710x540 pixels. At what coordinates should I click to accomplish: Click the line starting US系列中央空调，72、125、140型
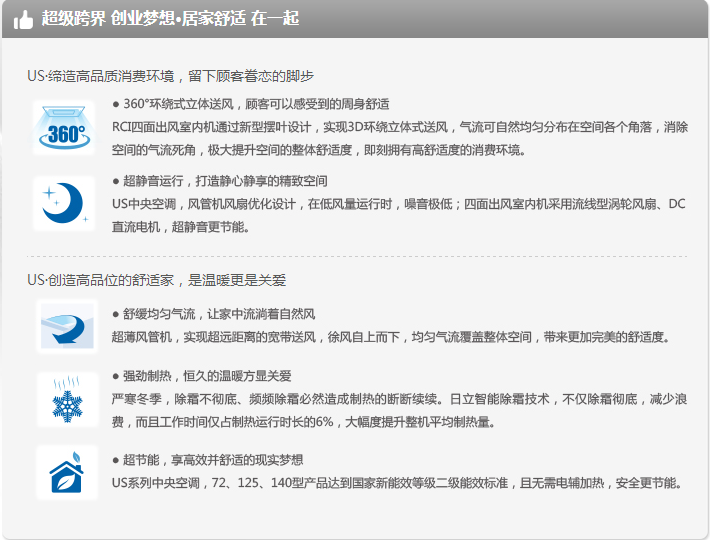tap(397, 483)
